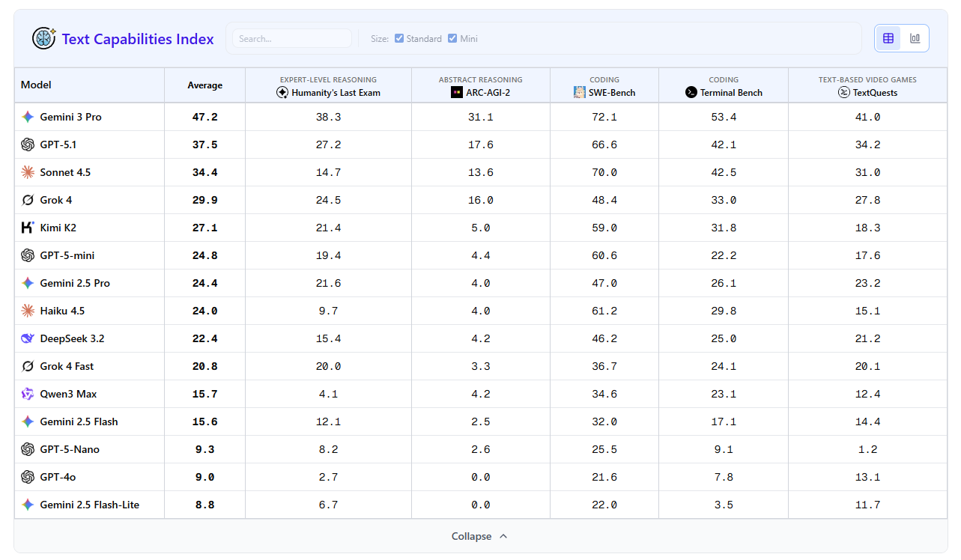Click the DeepSeek 3.2 whale logo icon
The image size is (961, 560).
pos(28,338)
